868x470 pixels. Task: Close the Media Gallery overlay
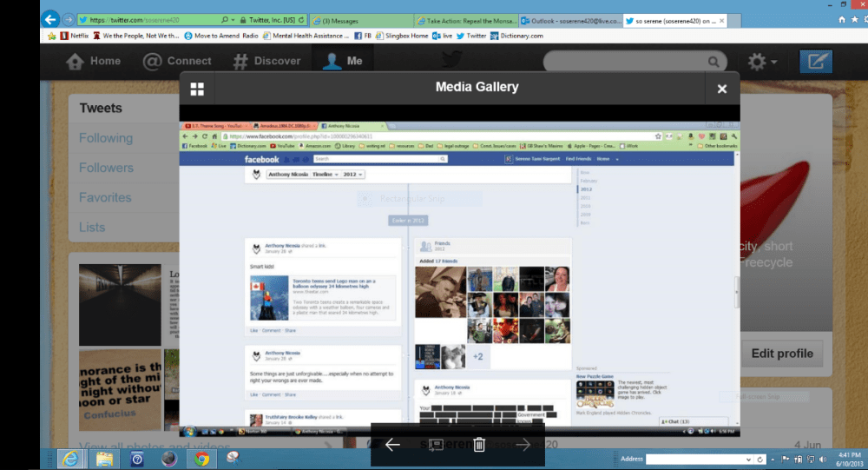click(721, 89)
